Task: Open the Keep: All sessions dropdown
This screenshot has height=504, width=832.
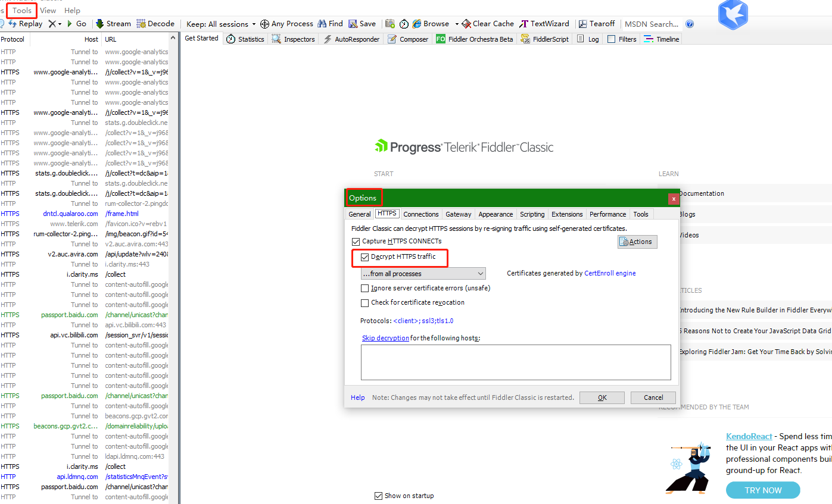Action: tap(221, 24)
